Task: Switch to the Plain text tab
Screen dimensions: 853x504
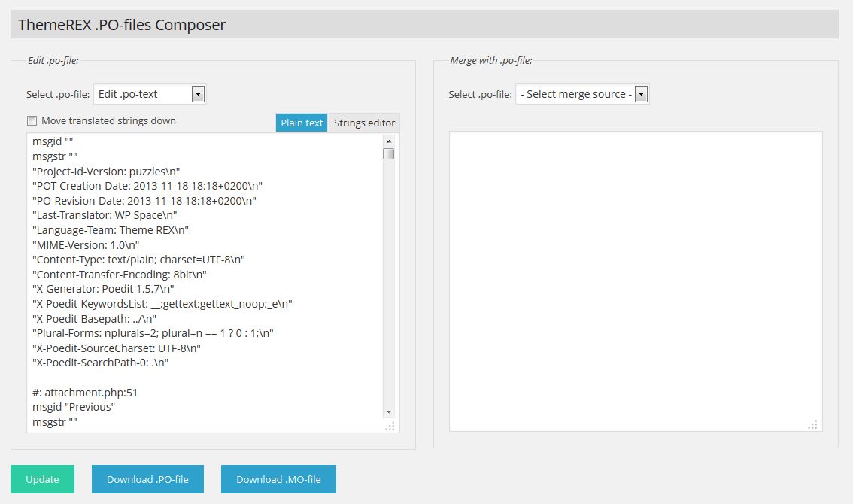Action: (x=302, y=123)
